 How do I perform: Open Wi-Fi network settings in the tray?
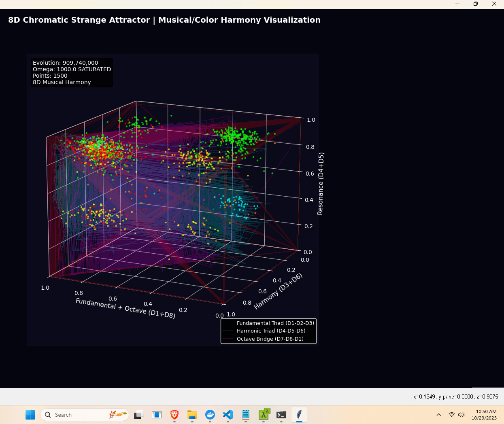tap(452, 415)
